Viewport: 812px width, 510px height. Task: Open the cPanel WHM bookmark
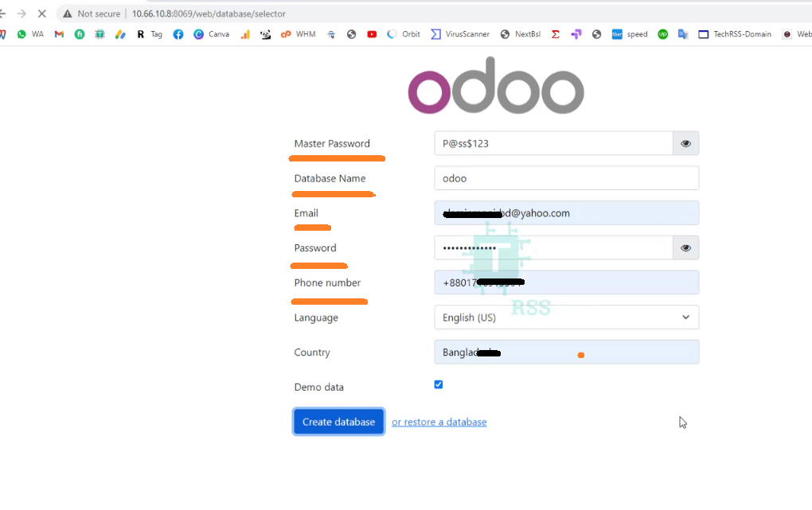(x=299, y=34)
